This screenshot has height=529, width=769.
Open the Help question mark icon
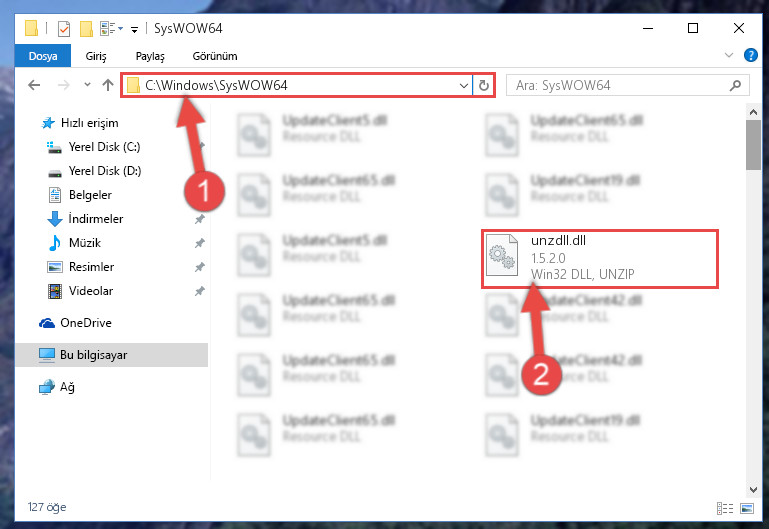tap(750, 55)
